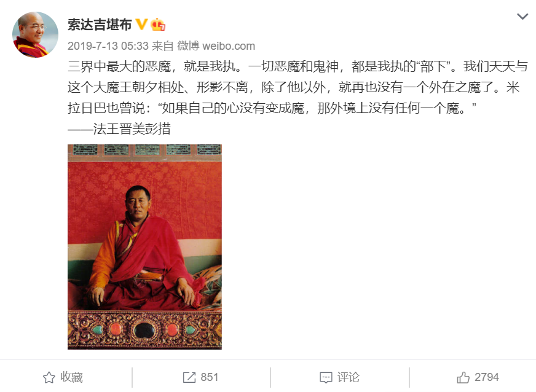Click the thumbs-up like icon

(x=463, y=377)
